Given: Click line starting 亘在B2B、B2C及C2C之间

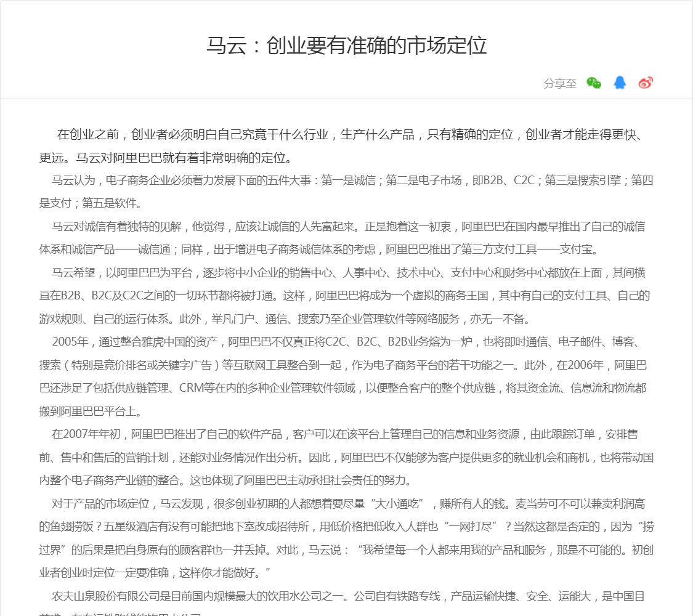Looking at the screenshot, I should (345, 296).
